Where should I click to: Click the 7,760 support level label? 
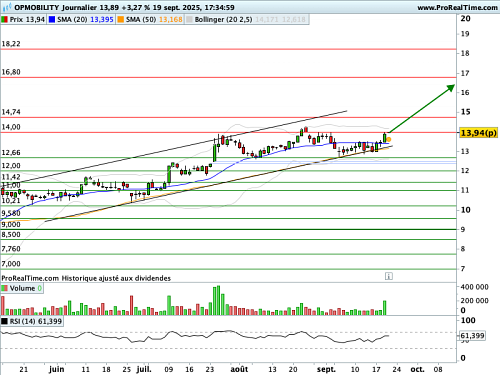click(11, 249)
